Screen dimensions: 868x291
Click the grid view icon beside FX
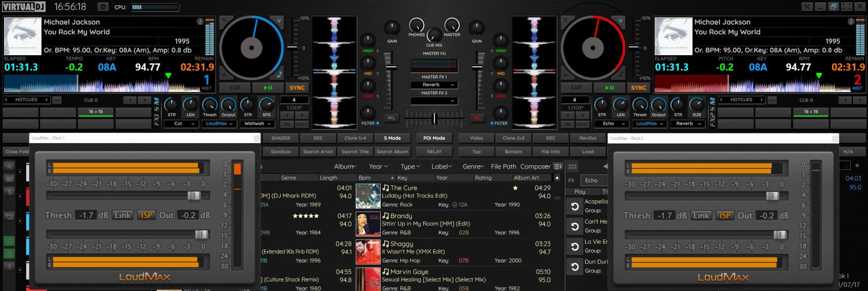tap(573, 167)
